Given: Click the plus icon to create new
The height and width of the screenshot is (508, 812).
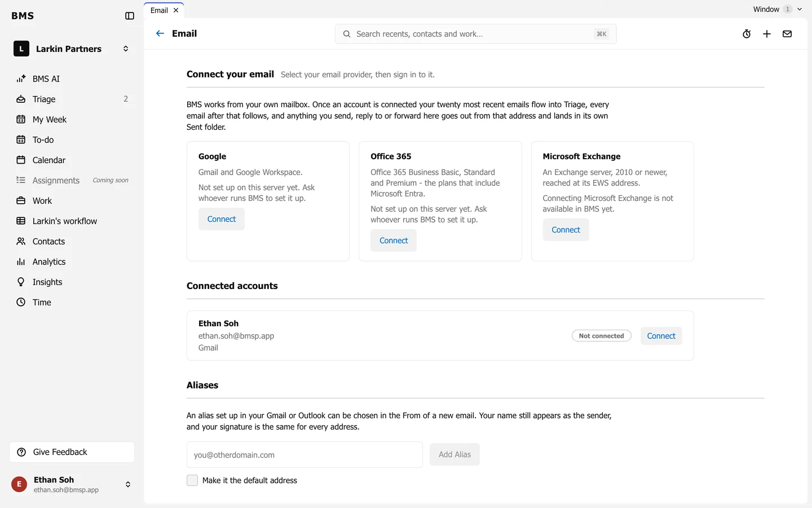Looking at the screenshot, I should [x=767, y=34].
